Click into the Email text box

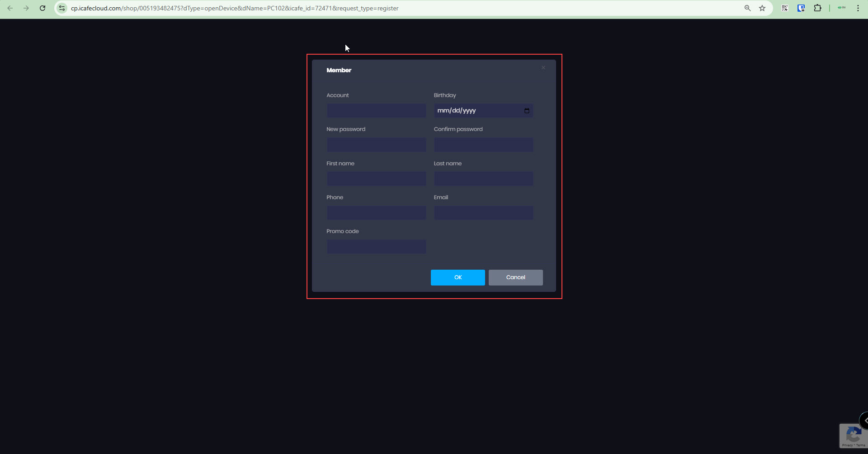point(483,213)
